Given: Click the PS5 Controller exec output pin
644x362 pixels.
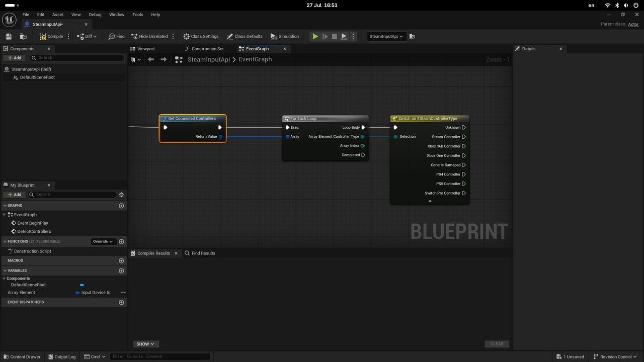Looking at the screenshot, I should [464, 184].
